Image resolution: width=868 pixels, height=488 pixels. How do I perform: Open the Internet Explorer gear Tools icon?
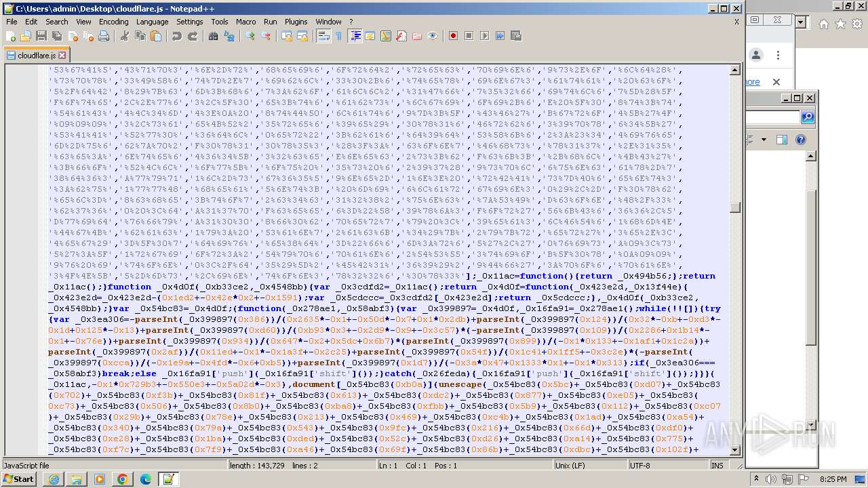tap(857, 24)
